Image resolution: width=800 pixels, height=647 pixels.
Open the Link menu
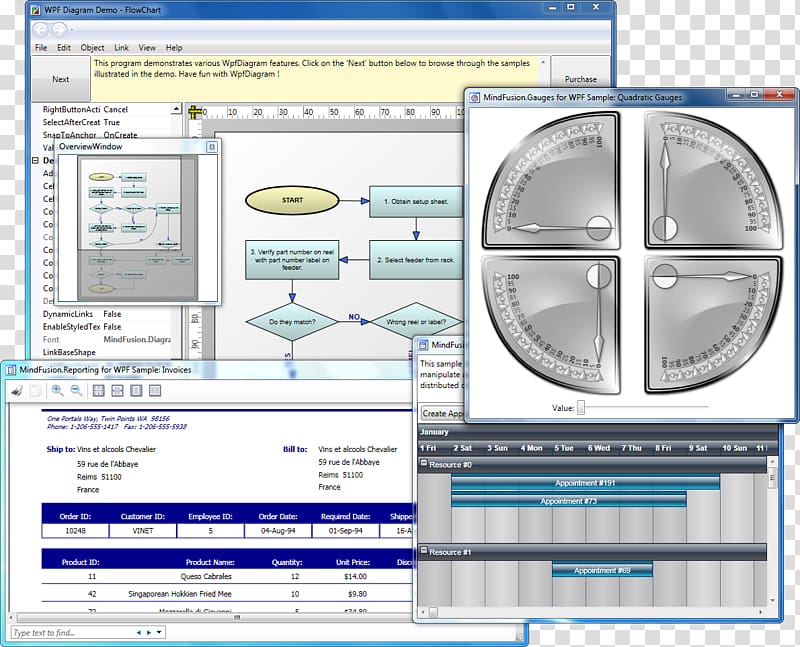[121, 47]
